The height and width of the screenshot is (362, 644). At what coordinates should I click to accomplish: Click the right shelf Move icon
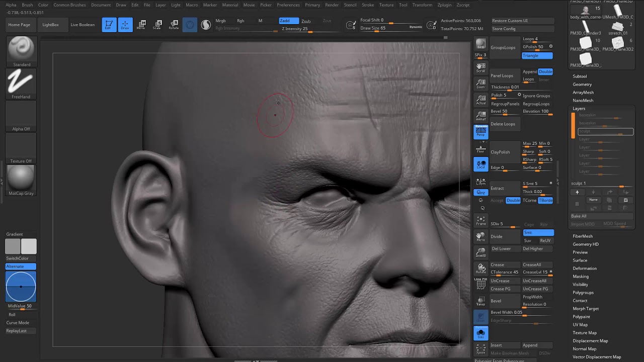481,236
